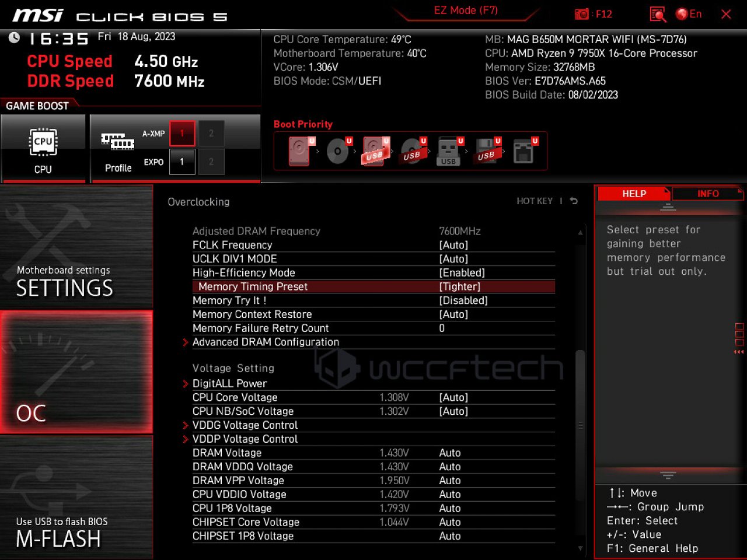The width and height of the screenshot is (747, 560).
Task: Click Adjusted DRAM Frequency 7600MHz value
Action: (x=460, y=231)
